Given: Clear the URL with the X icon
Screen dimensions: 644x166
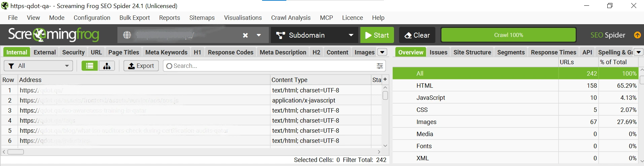Looking at the screenshot, I should (x=245, y=35).
